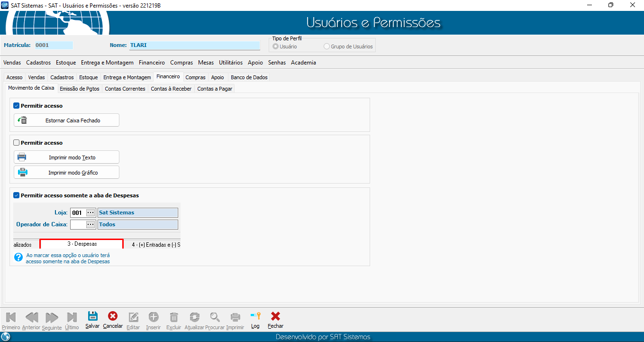The height and width of the screenshot is (342, 644).
Task: Click the blue help question mark icon
Action: point(18,258)
